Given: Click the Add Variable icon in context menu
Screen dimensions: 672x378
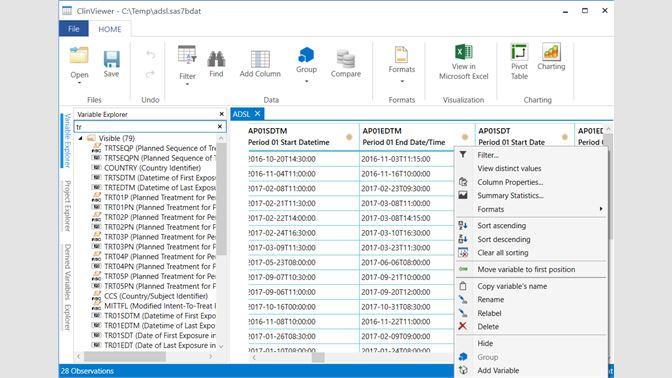Looking at the screenshot, I should tap(463, 370).
